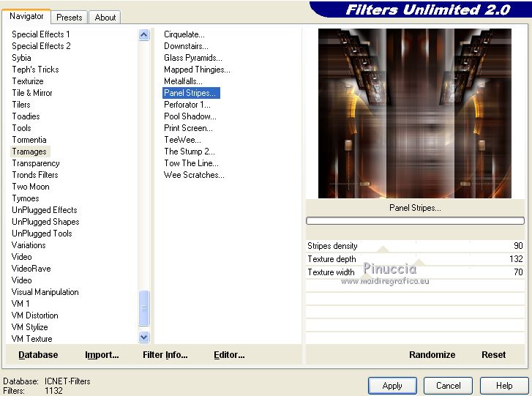532x396 pixels.
Task: Select the Transparency category
Action: coord(36,163)
